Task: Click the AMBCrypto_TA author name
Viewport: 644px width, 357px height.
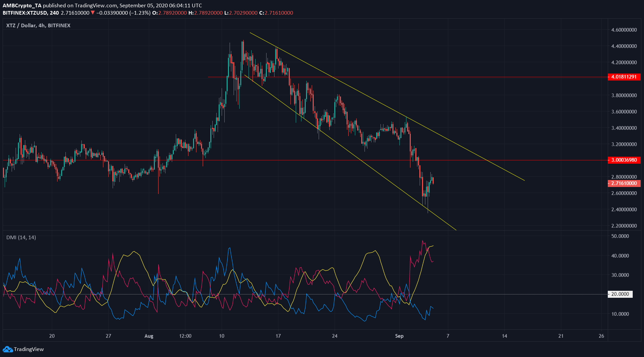Action: [x=22, y=5]
